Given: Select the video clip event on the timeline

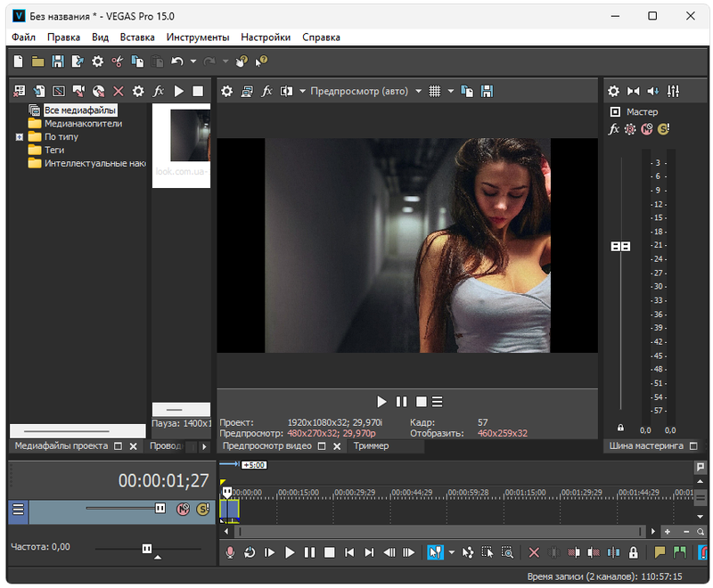Looking at the screenshot, I should 230,510.
